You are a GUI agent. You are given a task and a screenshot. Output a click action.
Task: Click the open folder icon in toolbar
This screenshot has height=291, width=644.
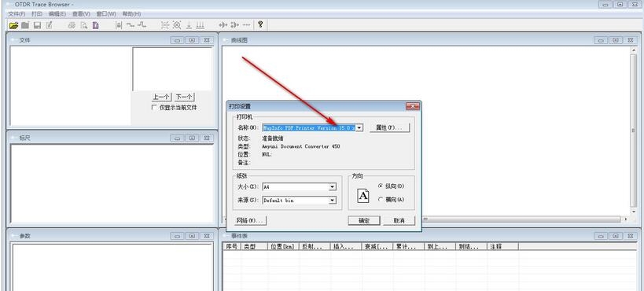14,25
